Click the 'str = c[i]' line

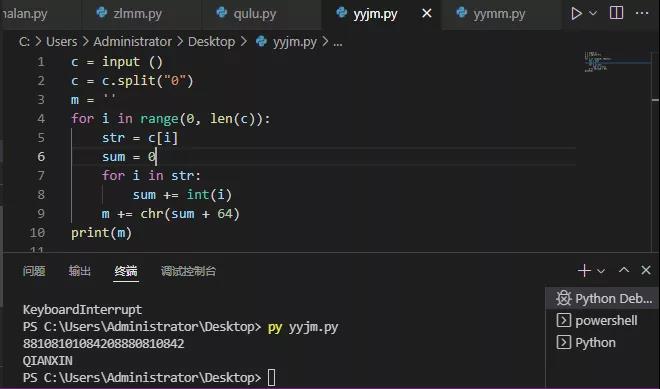(140, 138)
